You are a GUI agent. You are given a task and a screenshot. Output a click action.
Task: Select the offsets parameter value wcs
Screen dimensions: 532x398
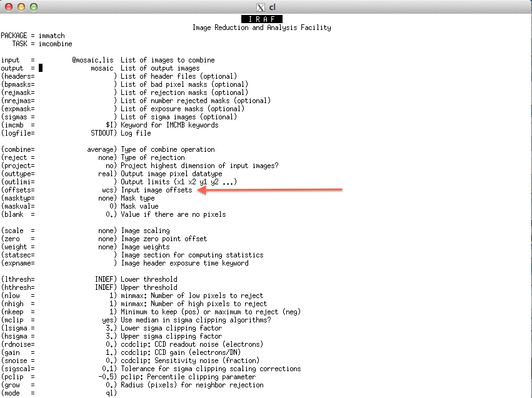click(108, 190)
